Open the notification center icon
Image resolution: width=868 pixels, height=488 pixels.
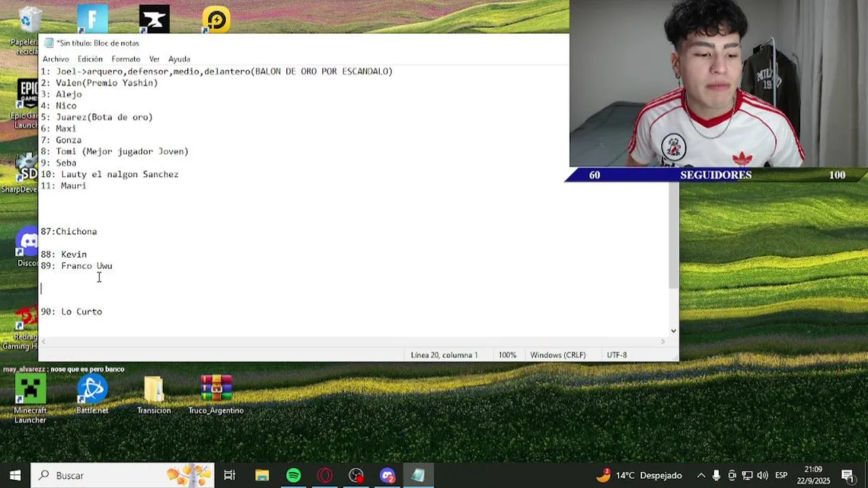[x=848, y=475]
